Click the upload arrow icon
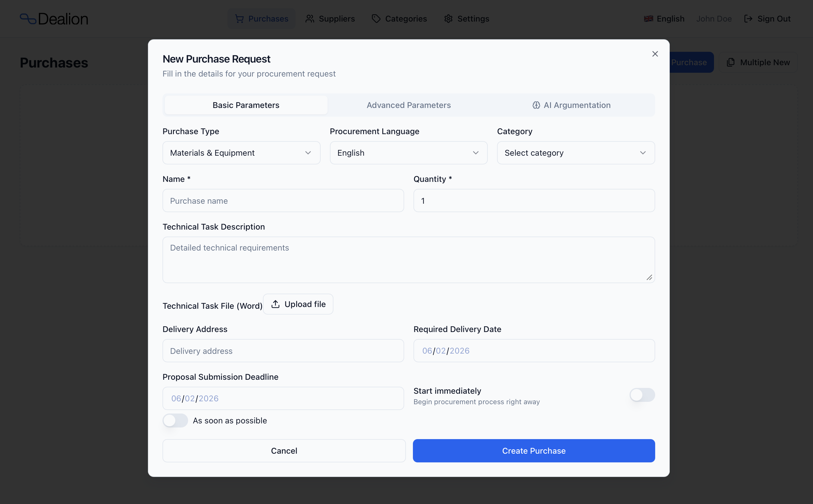Image resolution: width=813 pixels, height=504 pixels. (x=275, y=304)
